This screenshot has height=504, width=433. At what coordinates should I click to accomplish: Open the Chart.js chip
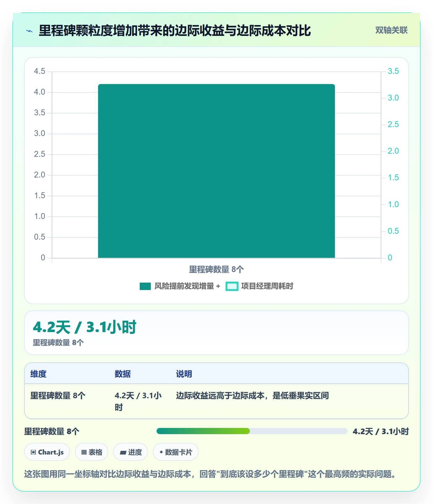click(x=47, y=452)
